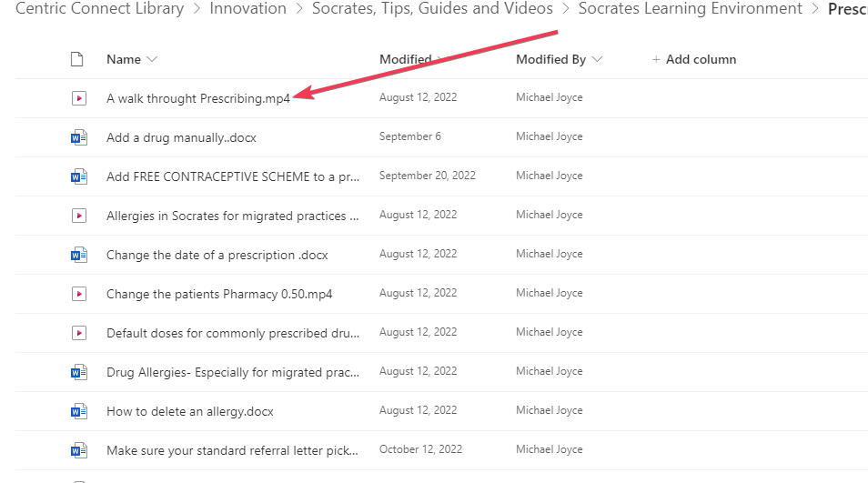868x483 pixels.
Task: Click video icon for A walk throught Prescribing.mp4
Action: point(79,98)
